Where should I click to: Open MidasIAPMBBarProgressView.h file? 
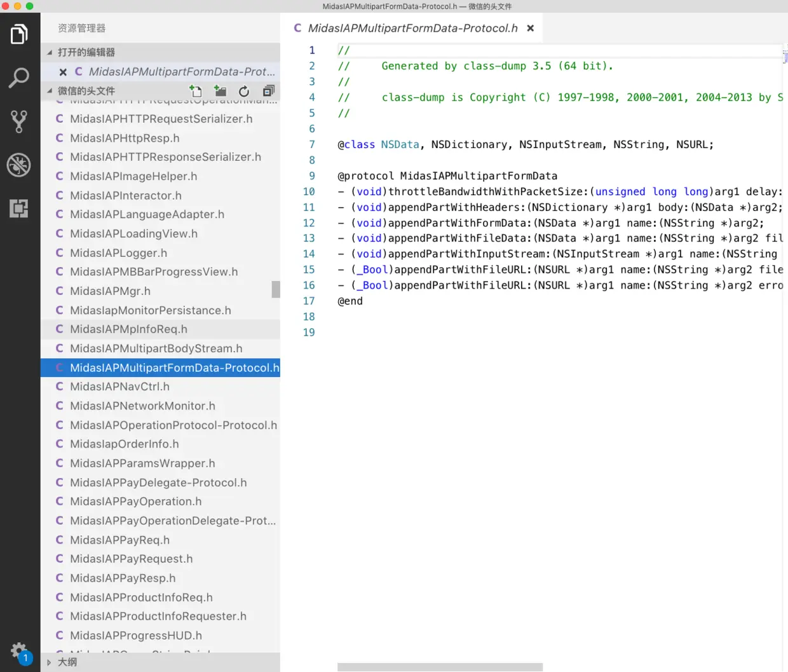coord(160,272)
